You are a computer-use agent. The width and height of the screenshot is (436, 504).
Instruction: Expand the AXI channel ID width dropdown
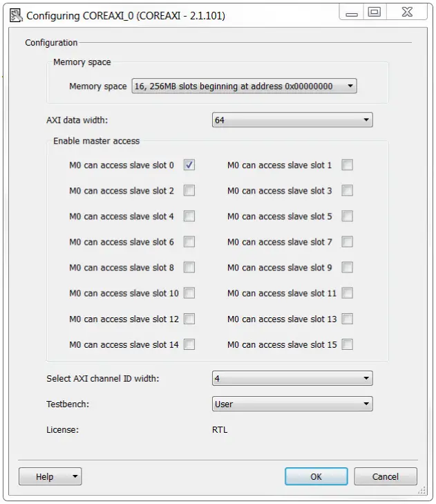point(292,378)
